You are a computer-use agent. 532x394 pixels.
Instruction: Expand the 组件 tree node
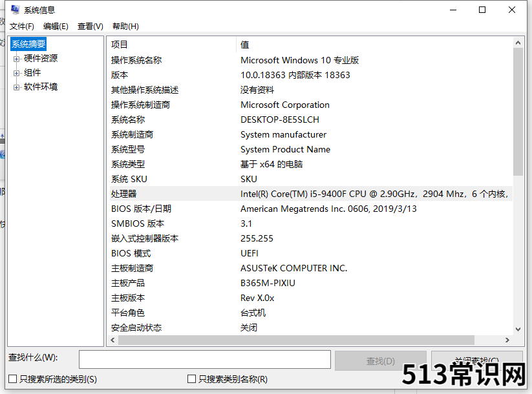(16, 73)
